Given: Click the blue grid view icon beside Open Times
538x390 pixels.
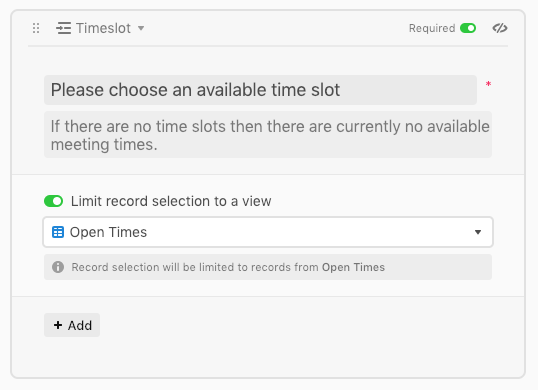Looking at the screenshot, I should pos(58,232).
